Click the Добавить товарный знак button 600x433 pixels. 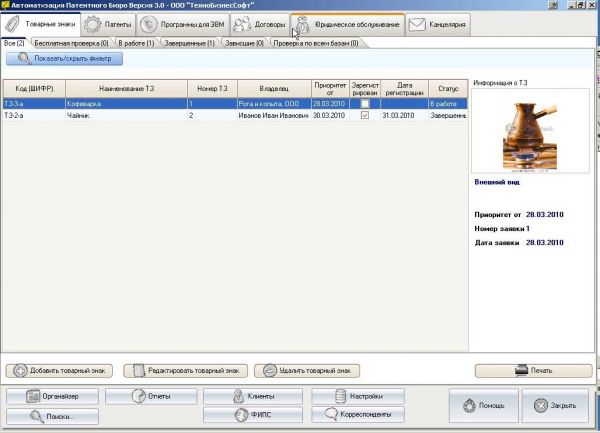(x=59, y=371)
